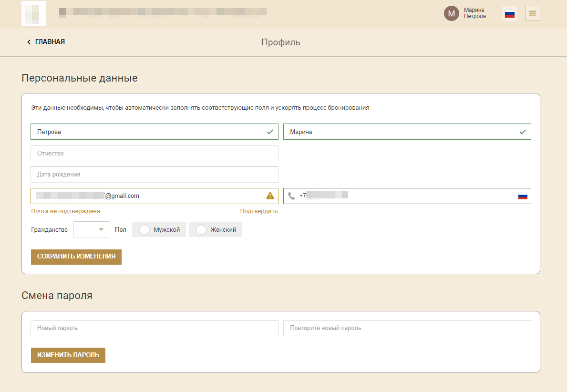
Task: Open the hamburger menu in the header
Action: tap(532, 13)
